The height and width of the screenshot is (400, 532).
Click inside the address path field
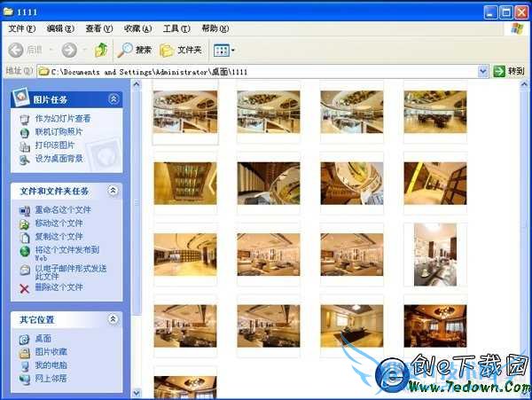click(258, 72)
